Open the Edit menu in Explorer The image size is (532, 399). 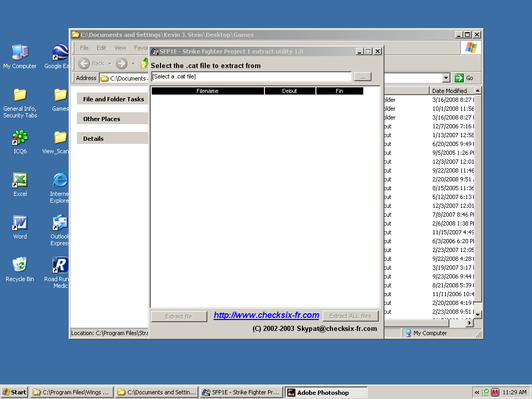pos(101,48)
